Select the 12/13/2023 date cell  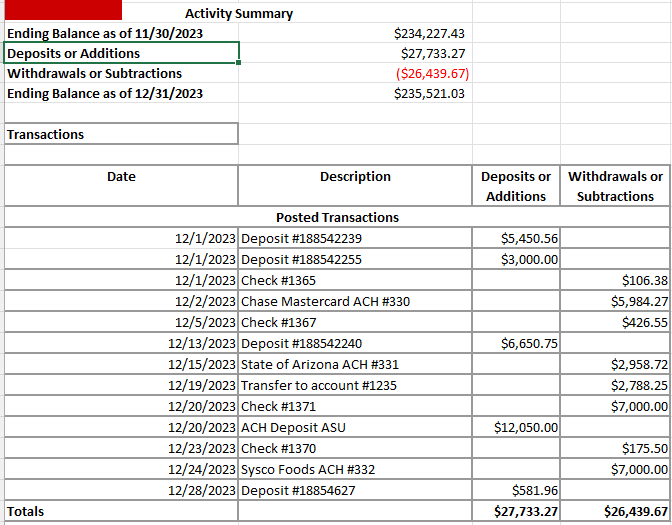tap(121, 343)
